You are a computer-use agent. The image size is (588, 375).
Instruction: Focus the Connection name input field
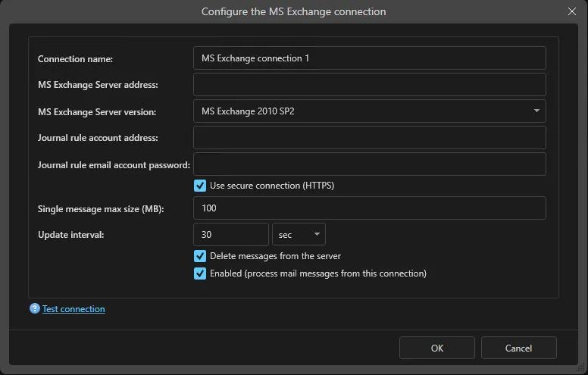pos(369,58)
